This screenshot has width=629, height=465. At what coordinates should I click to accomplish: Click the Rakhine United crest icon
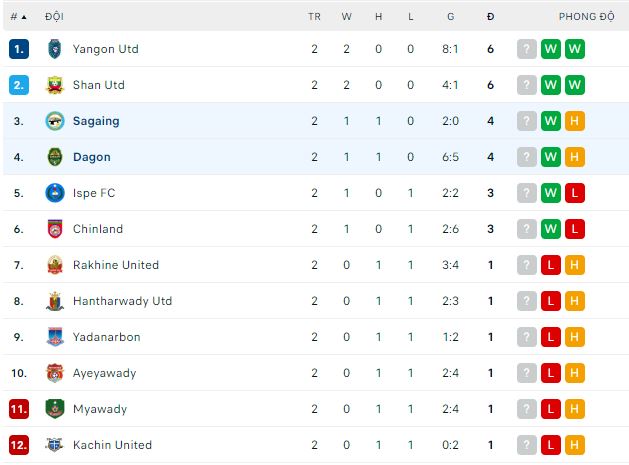pyautogui.click(x=55, y=265)
